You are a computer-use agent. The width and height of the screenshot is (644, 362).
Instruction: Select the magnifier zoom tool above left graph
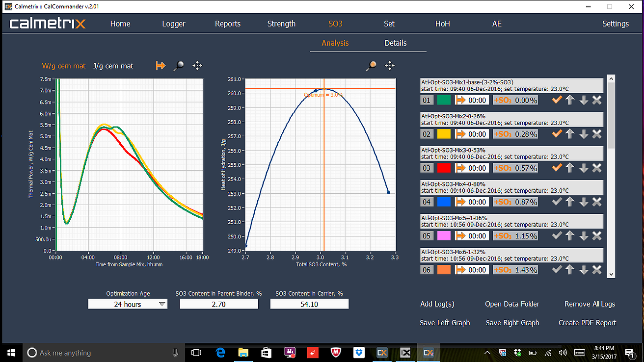[179, 65]
